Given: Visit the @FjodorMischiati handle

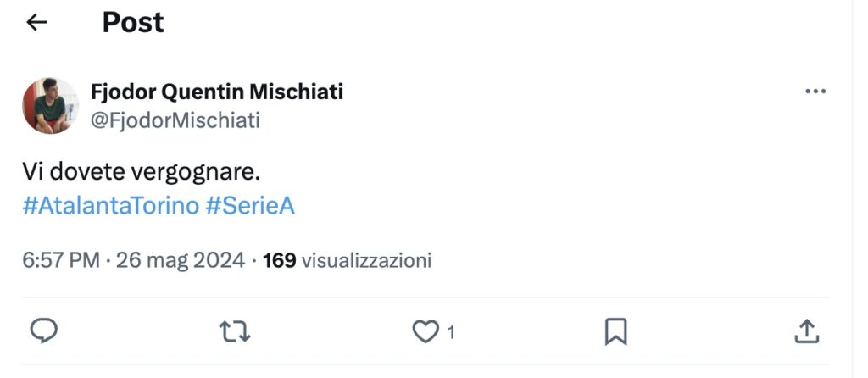Looking at the screenshot, I should pyautogui.click(x=175, y=120).
